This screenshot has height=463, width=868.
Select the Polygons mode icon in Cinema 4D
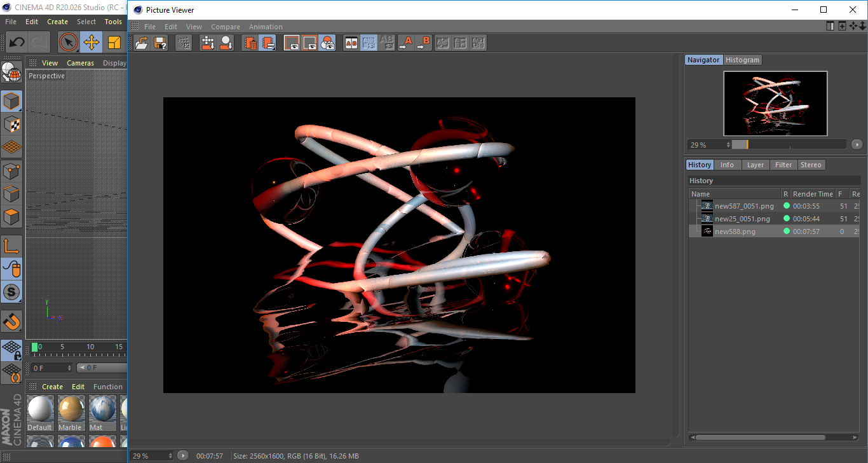pos(11,218)
